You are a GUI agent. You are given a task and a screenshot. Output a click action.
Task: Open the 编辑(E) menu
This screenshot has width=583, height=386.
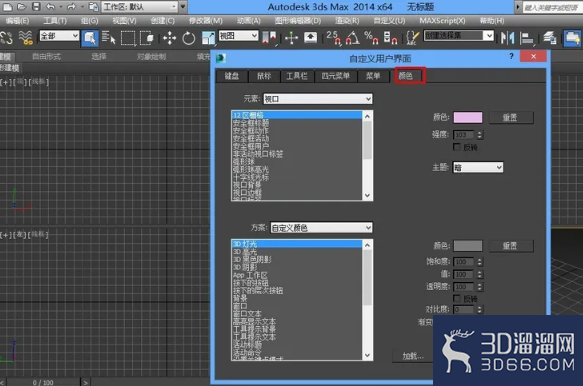tap(17, 21)
